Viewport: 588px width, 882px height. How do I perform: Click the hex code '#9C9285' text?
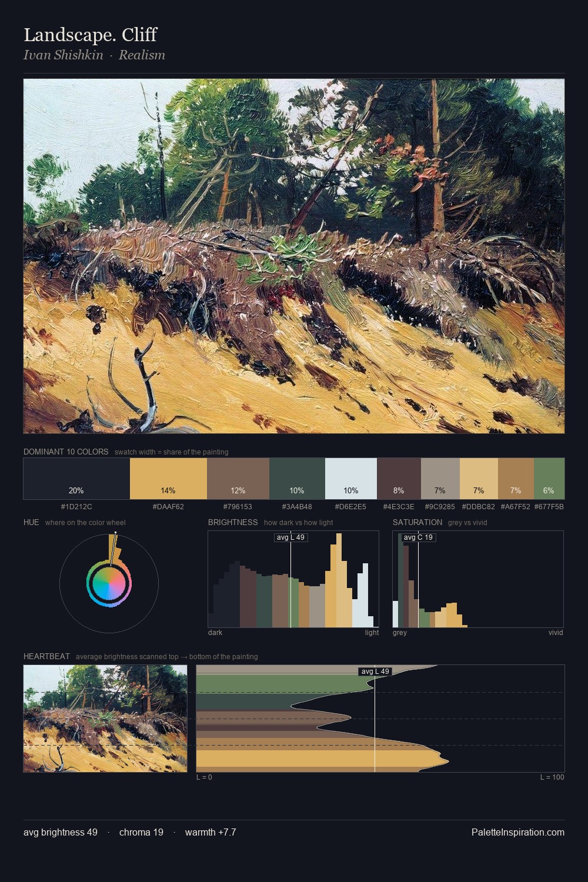pos(440,506)
